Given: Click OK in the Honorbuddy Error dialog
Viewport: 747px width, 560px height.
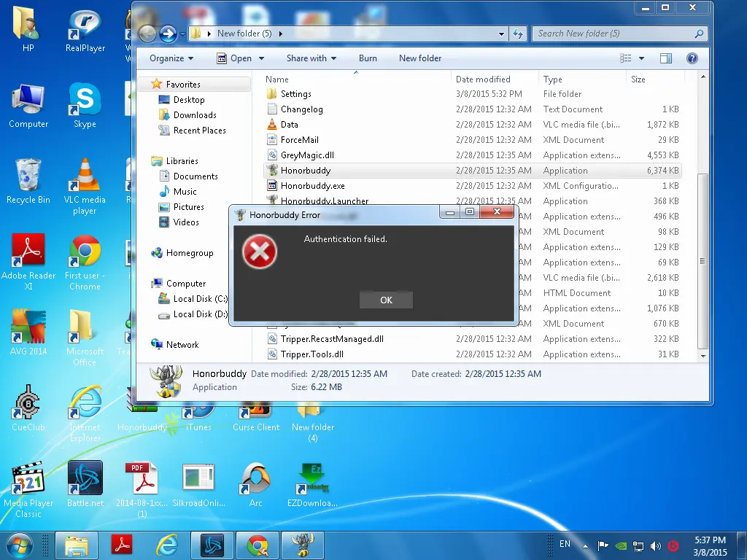Looking at the screenshot, I should tap(386, 300).
